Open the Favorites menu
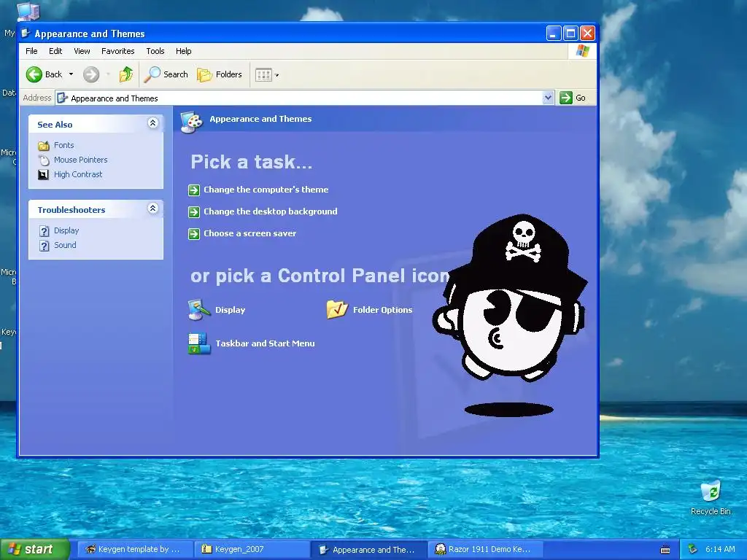The image size is (747, 560). pyautogui.click(x=117, y=51)
